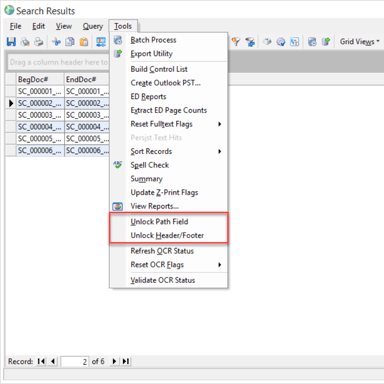Select Validate OCR Status
Image resolution: width=384 pixels, height=384 pixels.
[x=169, y=280]
